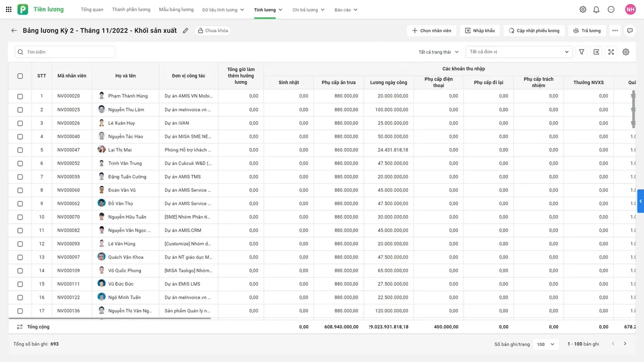The height and width of the screenshot is (362, 644).
Task: Click the back arrow beside payroll title
Action: [x=14, y=31]
